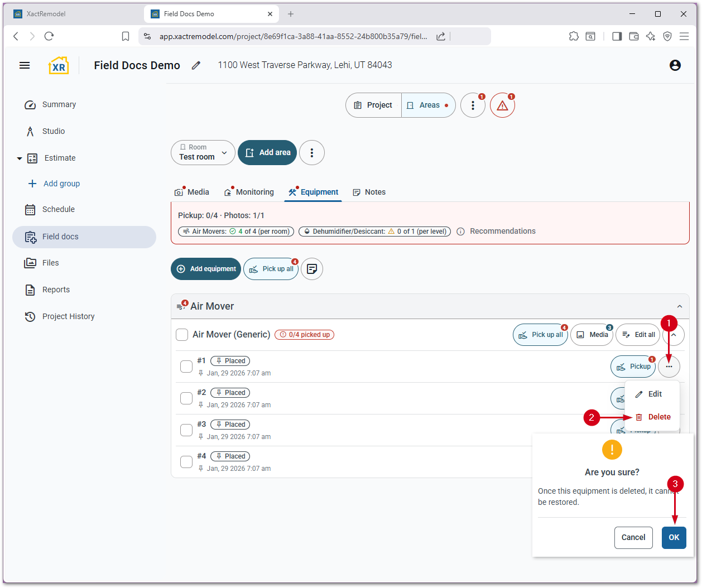Open the more options button for equipment #1
The height and width of the screenshot is (588, 702).
point(669,367)
